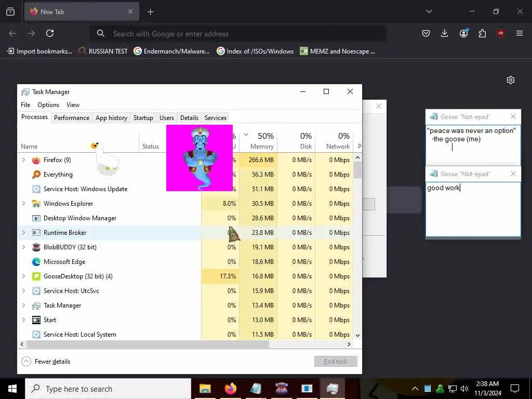The image size is (532, 399).
Task: Expand the GooseDesktop (32 bit) process group
Action: pyautogui.click(x=24, y=276)
